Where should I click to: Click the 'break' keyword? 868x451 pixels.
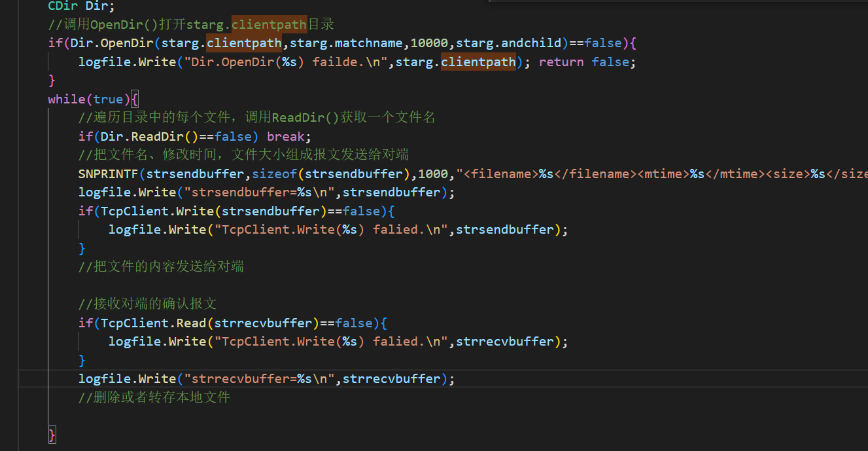pos(287,137)
